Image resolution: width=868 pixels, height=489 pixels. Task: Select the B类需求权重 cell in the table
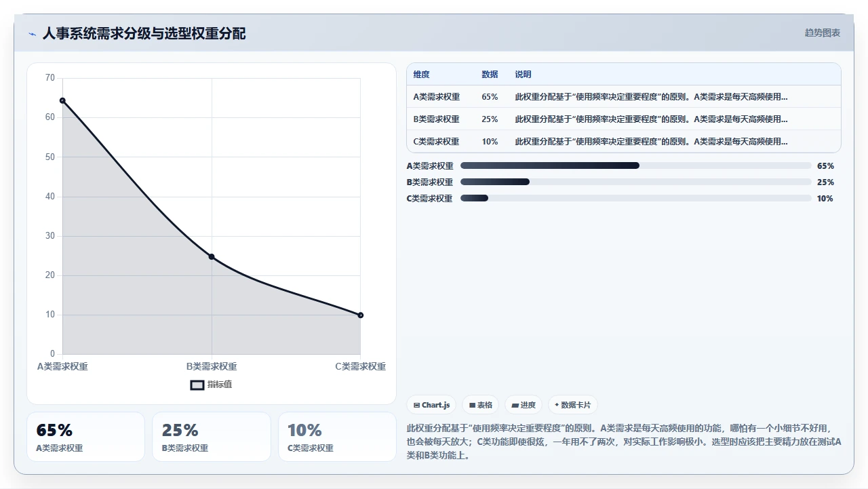[x=437, y=119]
